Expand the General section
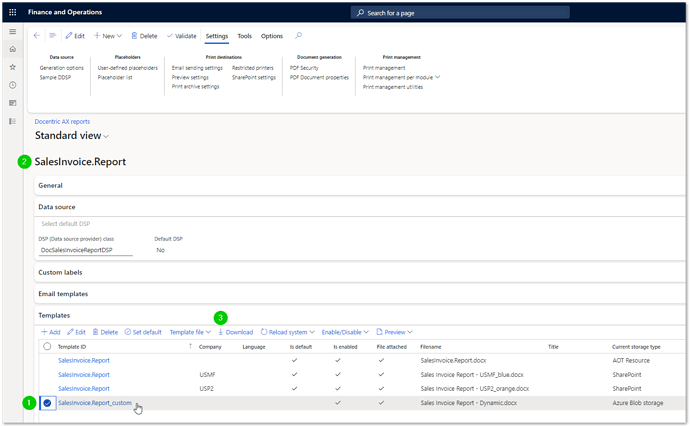Image resolution: width=690 pixels, height=426 pixels. pyautogui.click(x=359, y=185)
